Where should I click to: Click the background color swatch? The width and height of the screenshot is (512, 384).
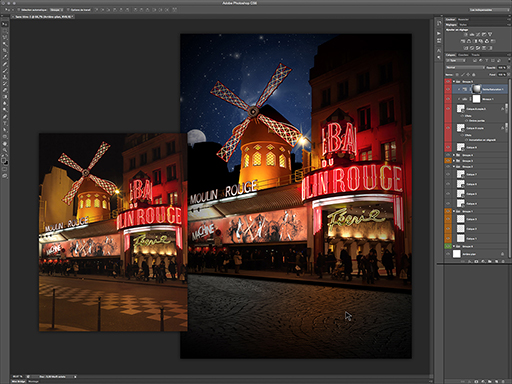7,163
